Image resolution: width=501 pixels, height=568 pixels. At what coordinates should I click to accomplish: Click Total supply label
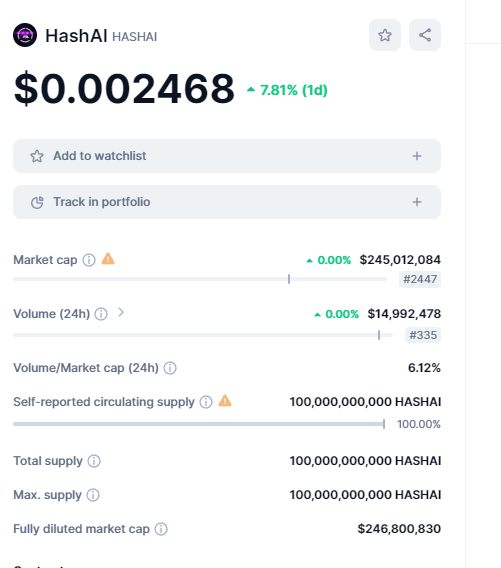[48, 461]
